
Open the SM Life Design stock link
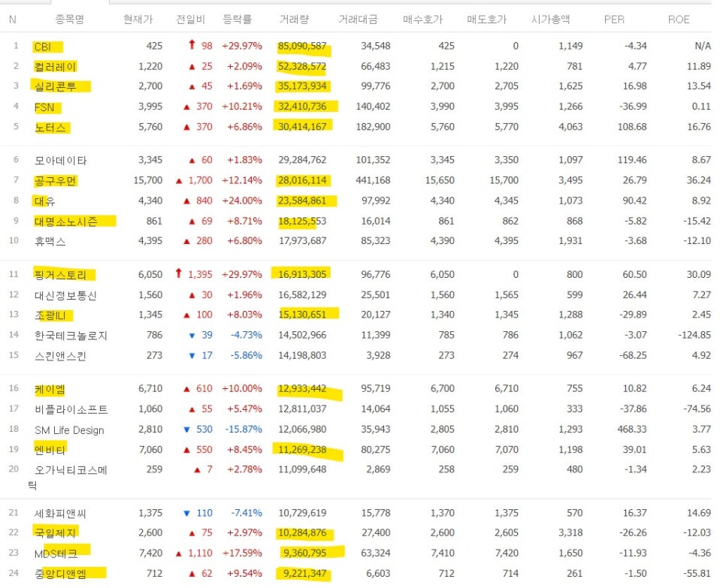pos(69,430)
